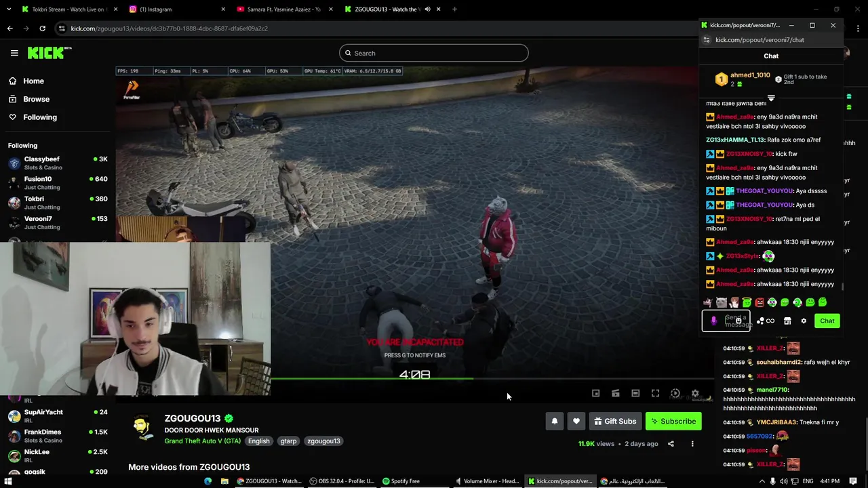Screen dimensions: 868x488
Task: Select the zgougou13 tag
Action: click(323, 441)
